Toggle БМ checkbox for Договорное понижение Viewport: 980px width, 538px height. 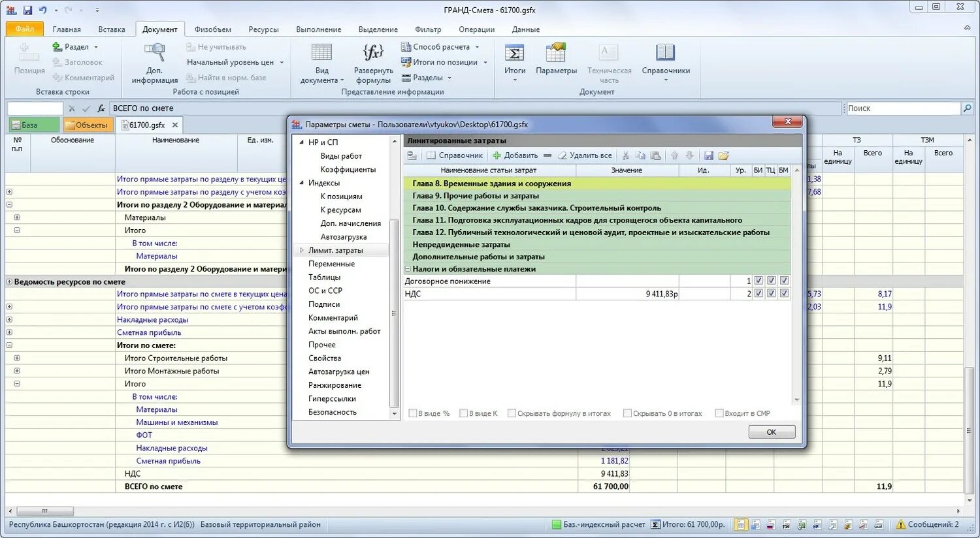pos(784,281)
